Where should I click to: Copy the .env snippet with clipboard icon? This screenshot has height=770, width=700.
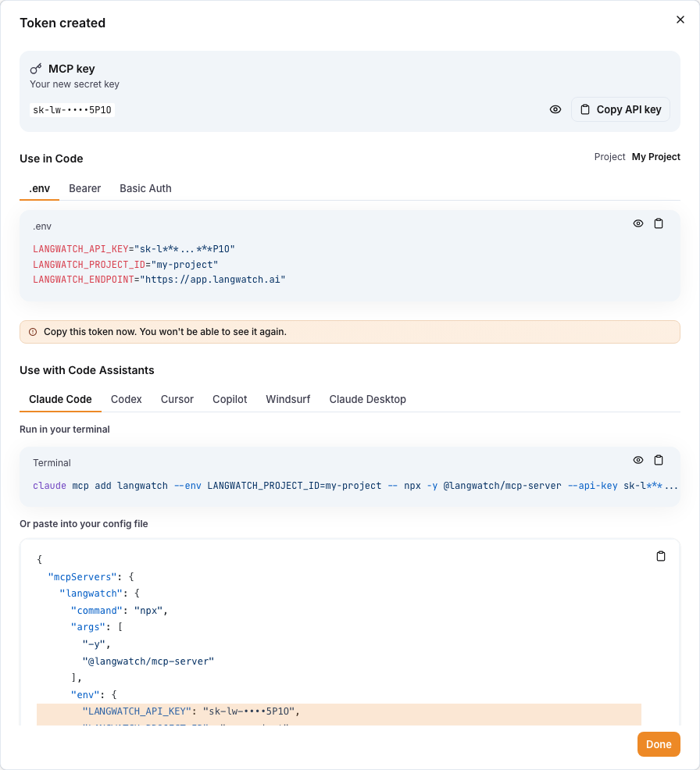point(659,223)
